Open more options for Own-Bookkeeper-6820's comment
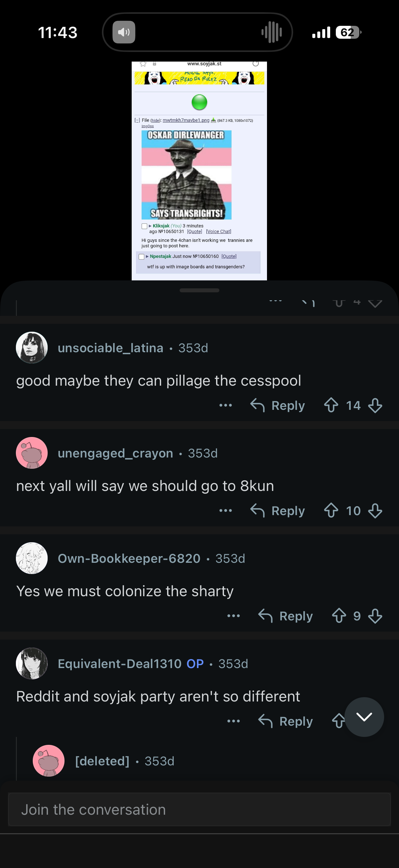The image size is (399, 868). pos(233,616)
